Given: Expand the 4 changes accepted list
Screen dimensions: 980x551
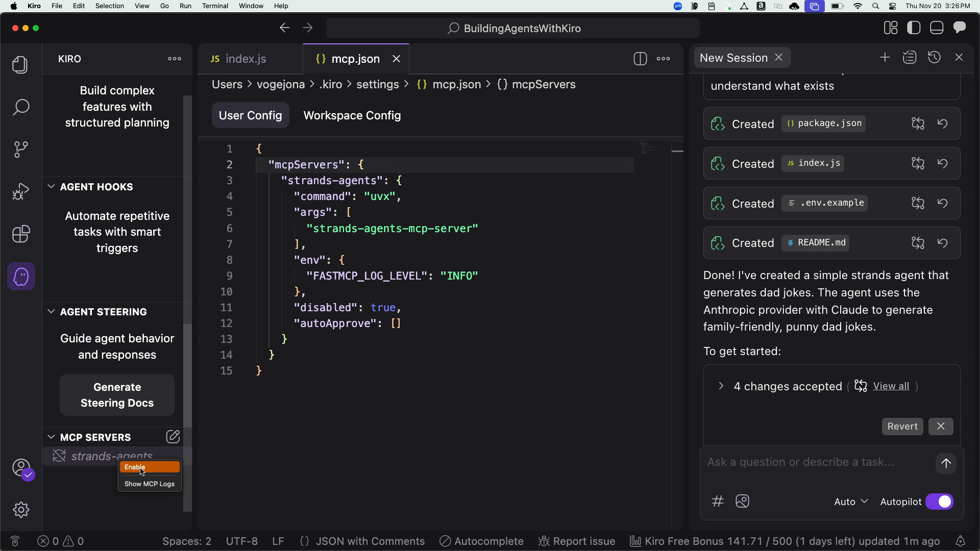Looking at the screenshot, I should coord(721,386).
